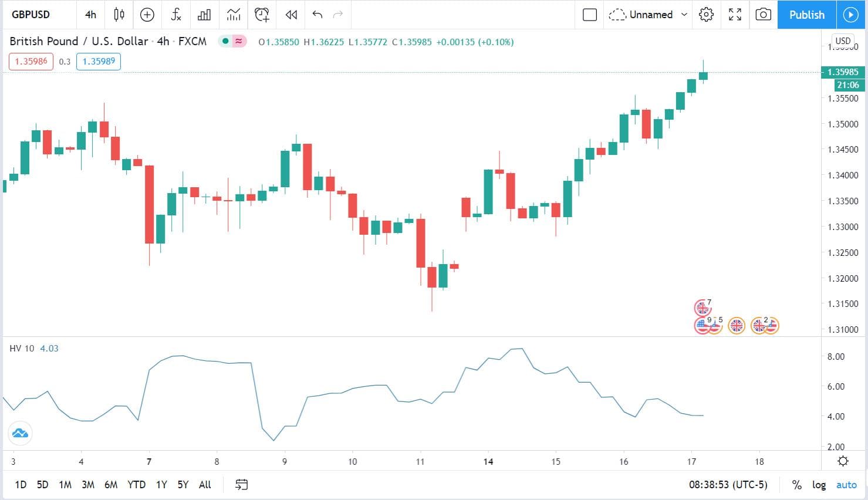Click the blue buy price 1.35989
Image resolution: width=868 pixels, height=500 pixels.
pos(99,62)
